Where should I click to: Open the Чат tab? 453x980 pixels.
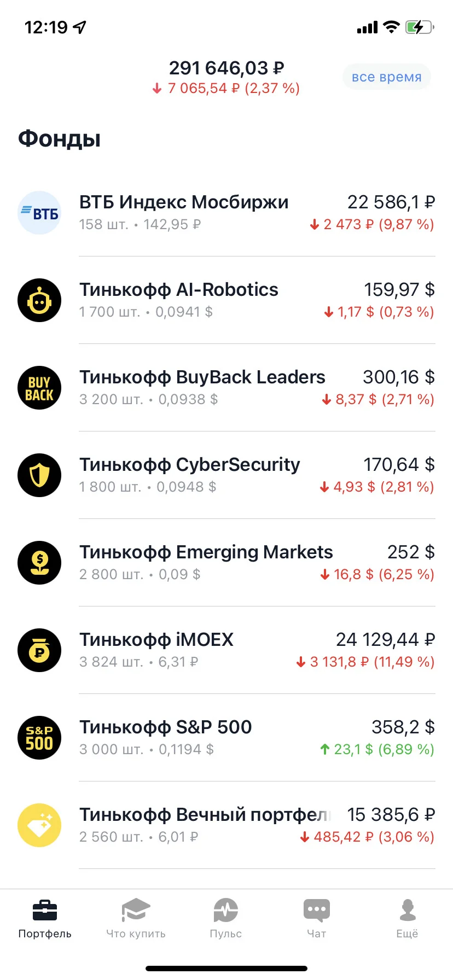pos(317,919)
